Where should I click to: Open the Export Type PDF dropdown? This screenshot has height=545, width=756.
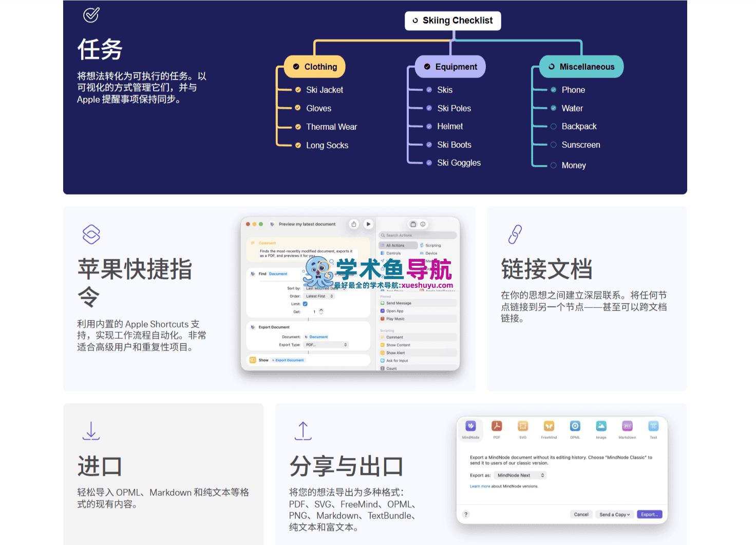coord(326,345)
